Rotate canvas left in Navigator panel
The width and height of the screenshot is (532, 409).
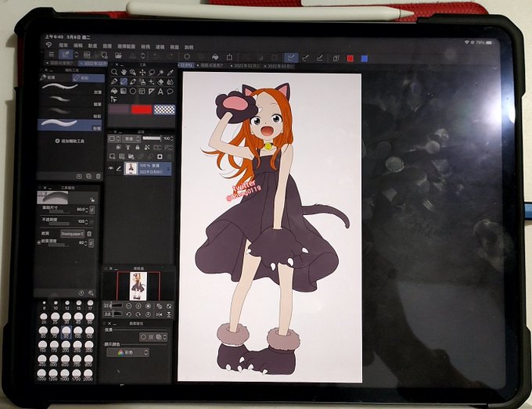tap(129, 314)
